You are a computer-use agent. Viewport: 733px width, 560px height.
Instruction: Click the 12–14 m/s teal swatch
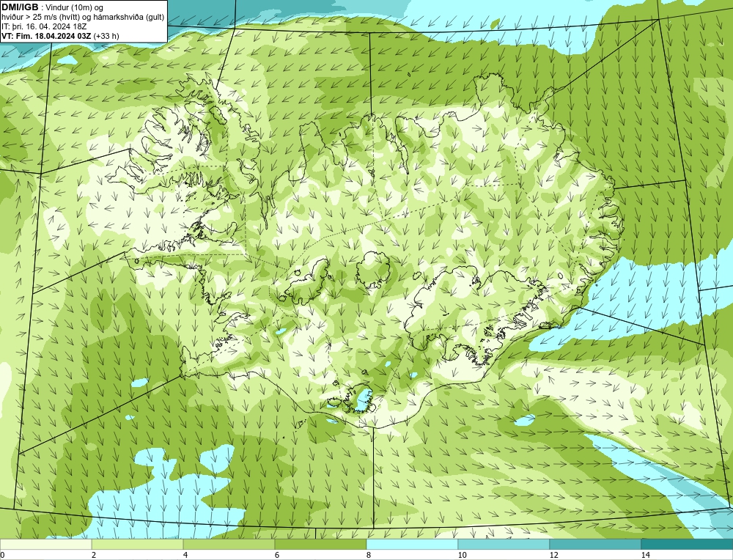[x=595, y=544]
